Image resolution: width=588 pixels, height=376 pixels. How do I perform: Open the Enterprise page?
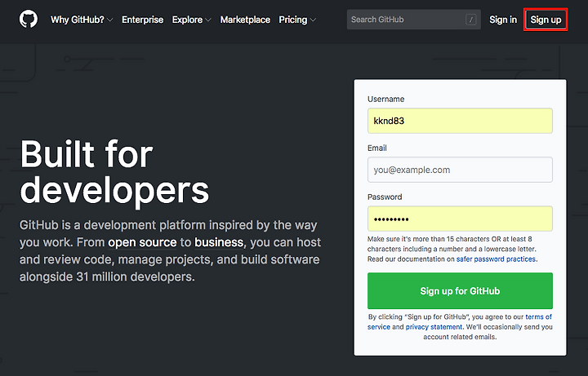(x=142, y=20)
